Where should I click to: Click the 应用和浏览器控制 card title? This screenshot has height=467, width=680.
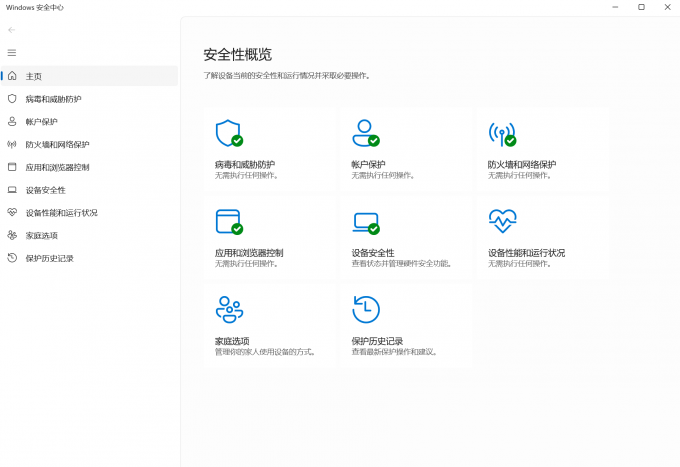[249, 253]
